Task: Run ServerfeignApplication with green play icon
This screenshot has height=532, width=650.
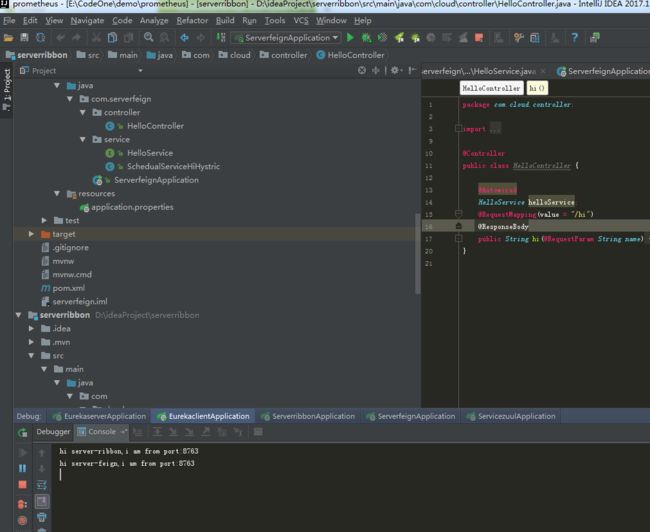Action: pyautogui.click(x=350, y=38)
